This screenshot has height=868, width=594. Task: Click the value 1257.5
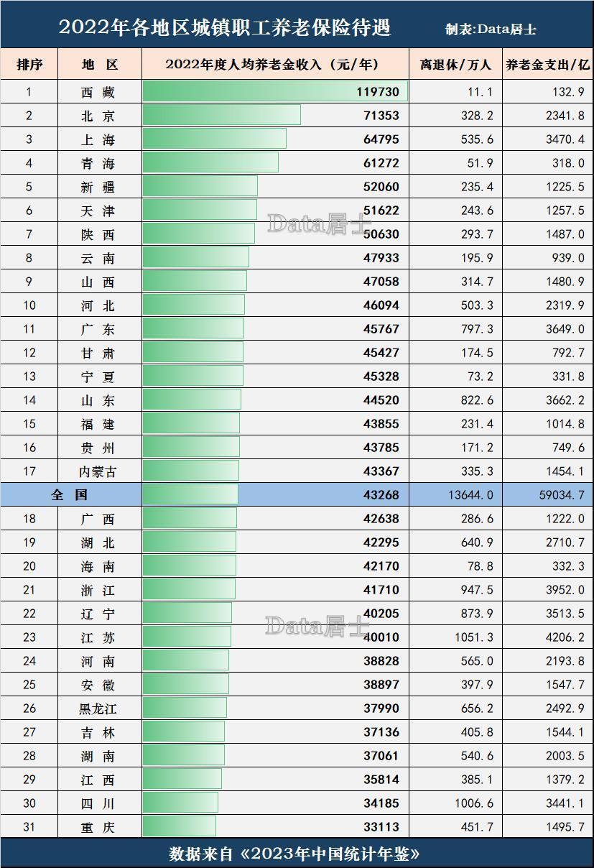tap(565, 211)
